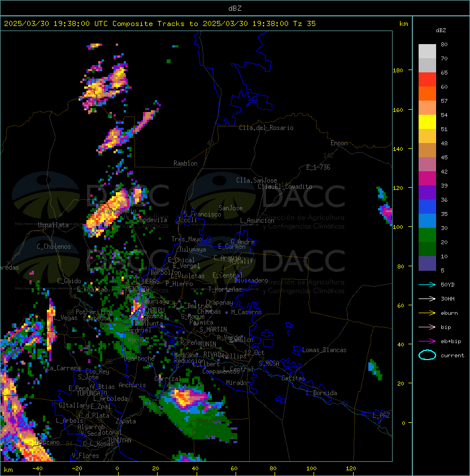Click the 'Encon' map label
470x476 pixels.
(x=339, y=143)
